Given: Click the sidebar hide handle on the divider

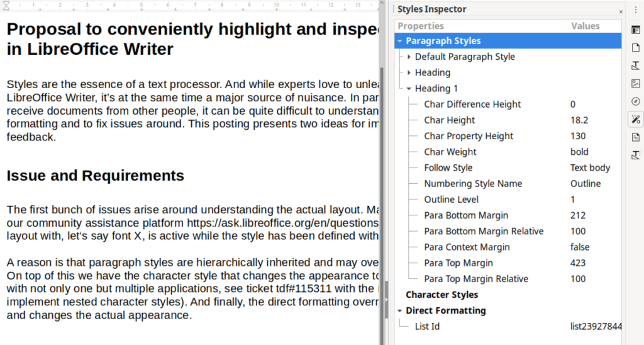Looking at the screenshot, I should tap(386, 300).
